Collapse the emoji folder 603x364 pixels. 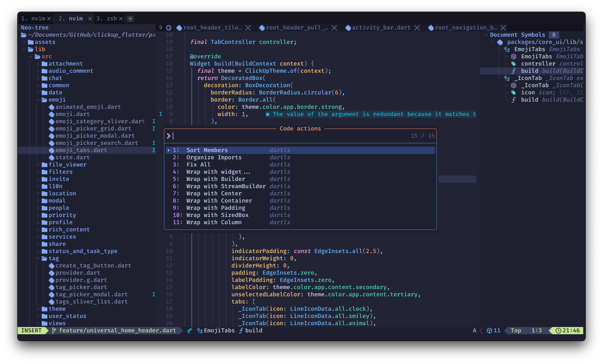point(38,100)
